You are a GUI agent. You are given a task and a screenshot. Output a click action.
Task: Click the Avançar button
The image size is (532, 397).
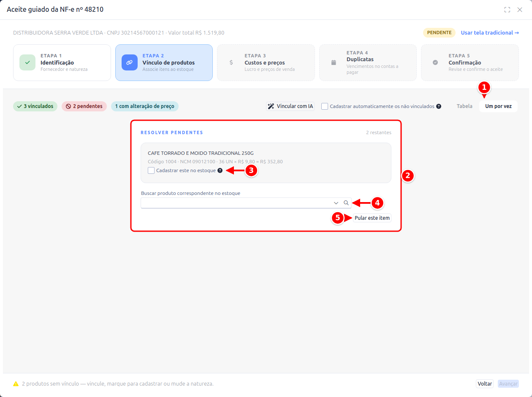tap(508, 384)
